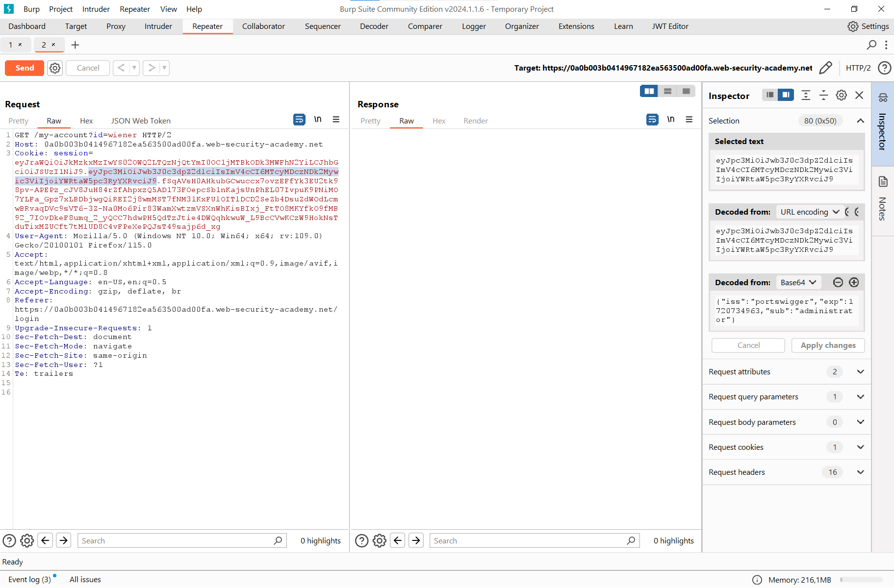Open Request pane help icon
The width and height of the screenshot is (894, 588).
coord(9,540)
